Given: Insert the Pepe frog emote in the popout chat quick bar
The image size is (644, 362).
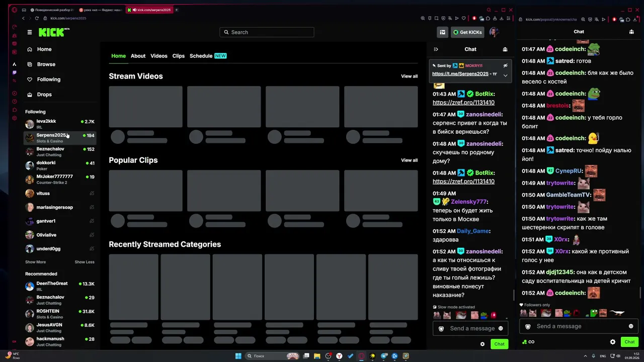Looking at the screenshot, I should [594, 313].
